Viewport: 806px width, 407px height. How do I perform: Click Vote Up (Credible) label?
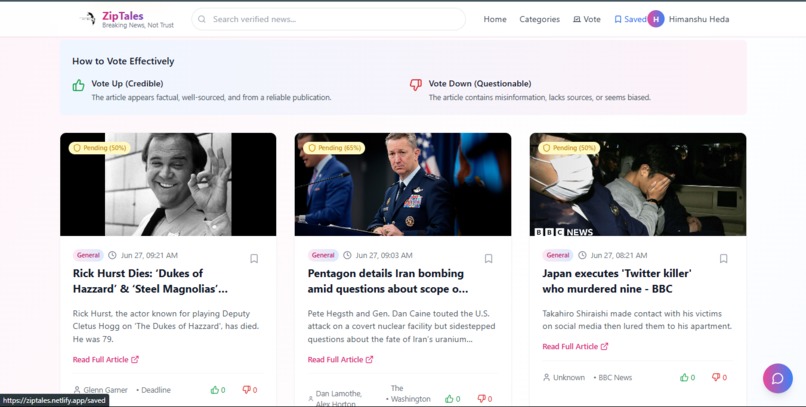tap(127, 83)
